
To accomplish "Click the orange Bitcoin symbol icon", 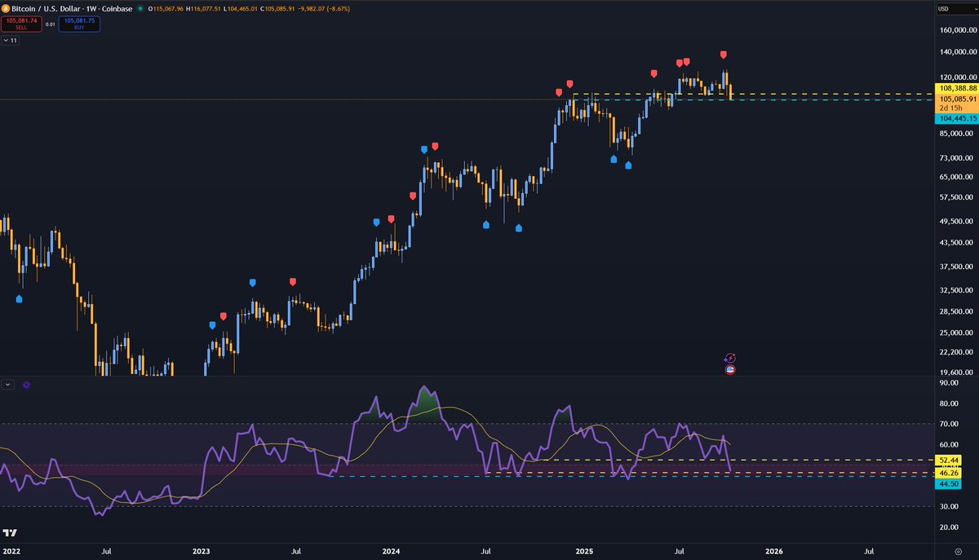I will (x=7, y=9).
